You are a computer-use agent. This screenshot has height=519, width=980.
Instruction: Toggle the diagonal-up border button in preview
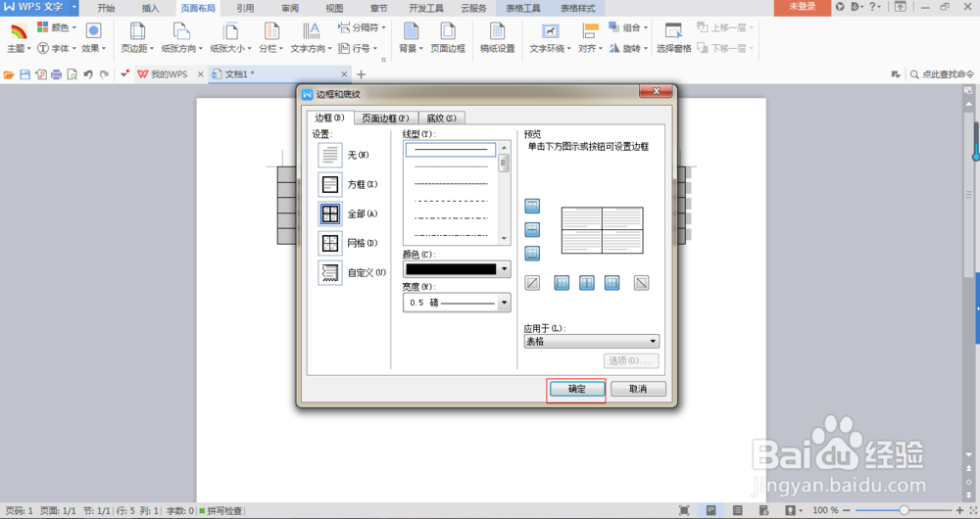point(532,283)
